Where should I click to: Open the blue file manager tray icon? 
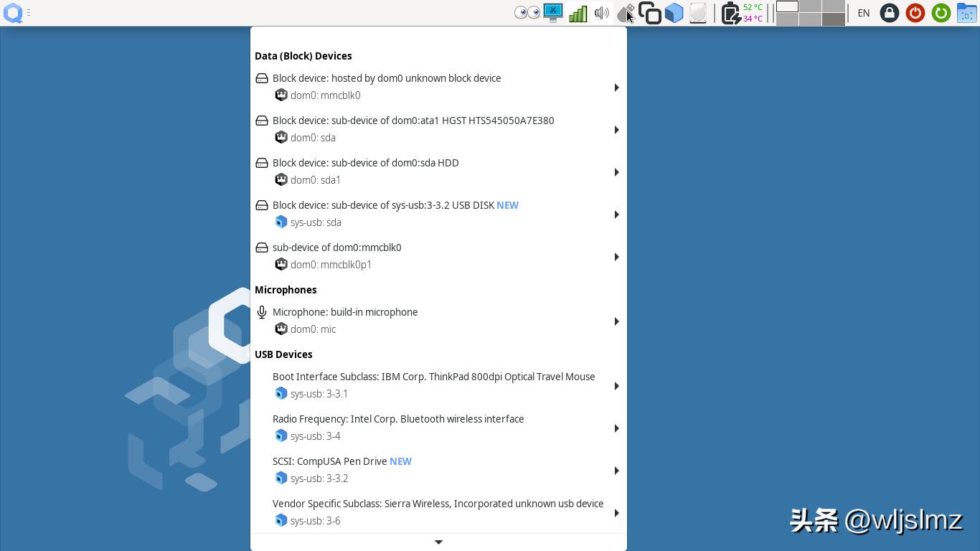pos(967,12)
